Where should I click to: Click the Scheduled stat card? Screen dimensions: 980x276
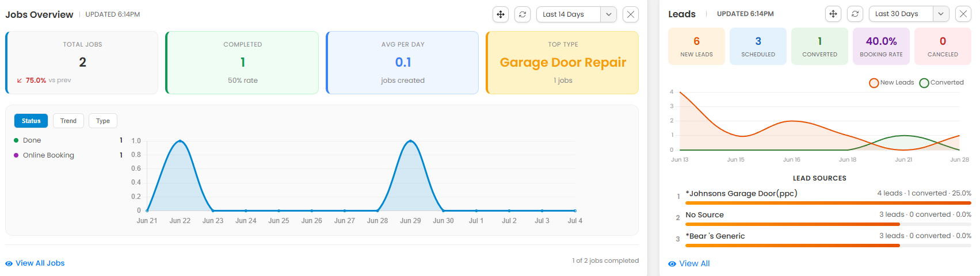[758, 47]
